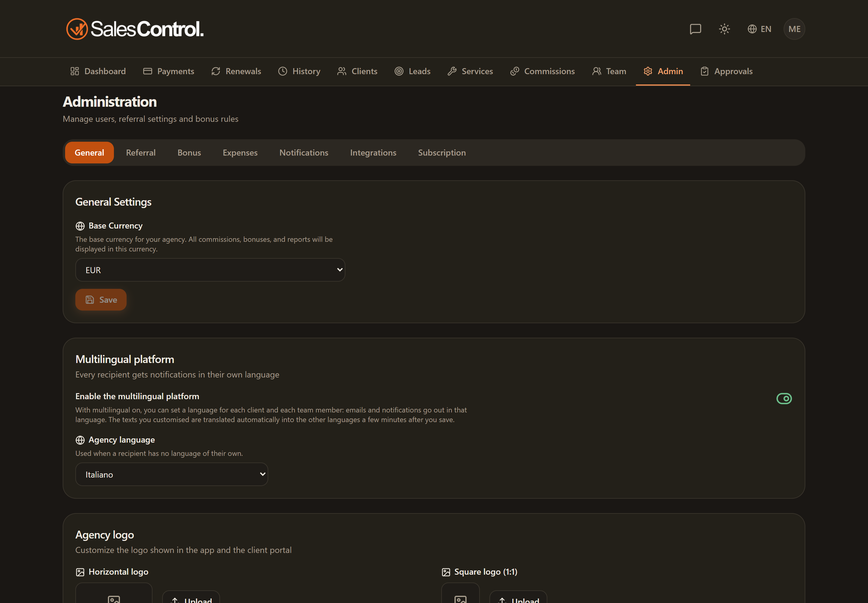This screenshot has width=868, height=603.
Task: Open the Commissions page
Action: pyautogui.click(x=542, y=71)
